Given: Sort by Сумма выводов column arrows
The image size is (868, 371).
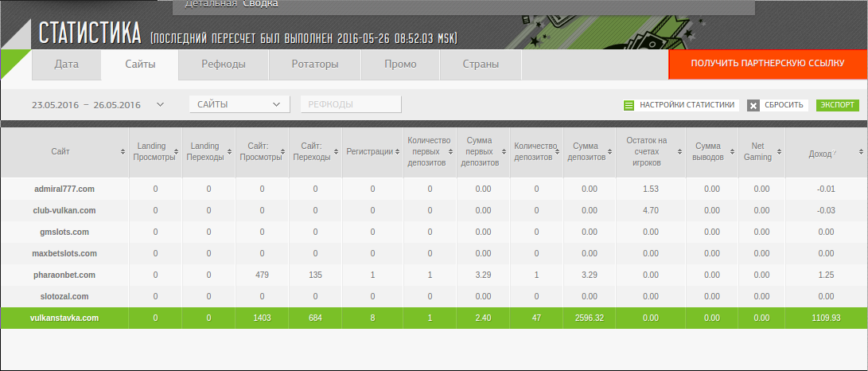Looking at the screenshot, I should click(733, 152).
